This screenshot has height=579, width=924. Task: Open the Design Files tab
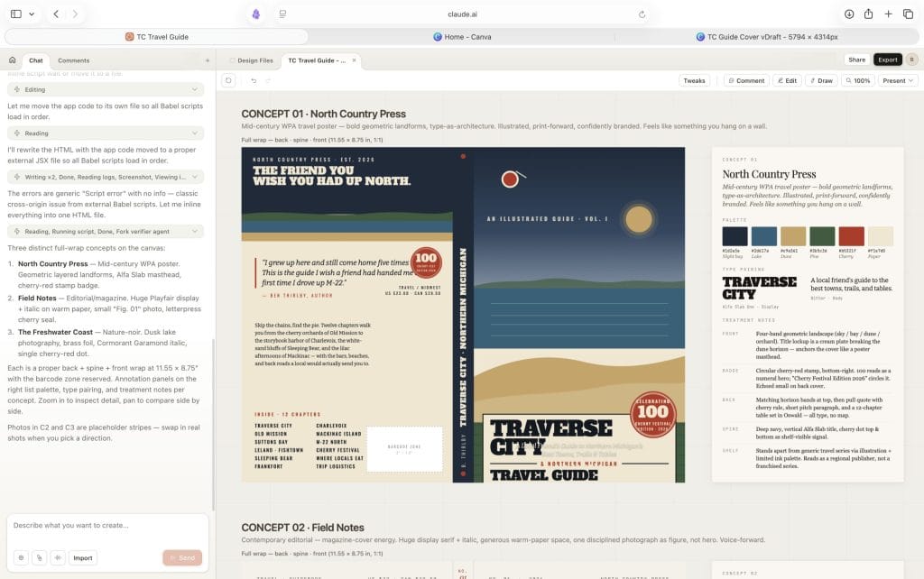pyautogui.click(x=251, y=60)
